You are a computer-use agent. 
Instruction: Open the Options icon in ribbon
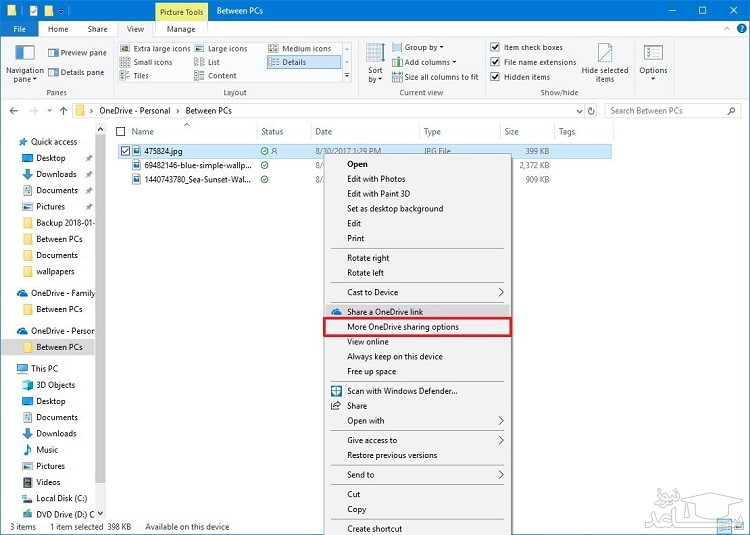point(653,56)
